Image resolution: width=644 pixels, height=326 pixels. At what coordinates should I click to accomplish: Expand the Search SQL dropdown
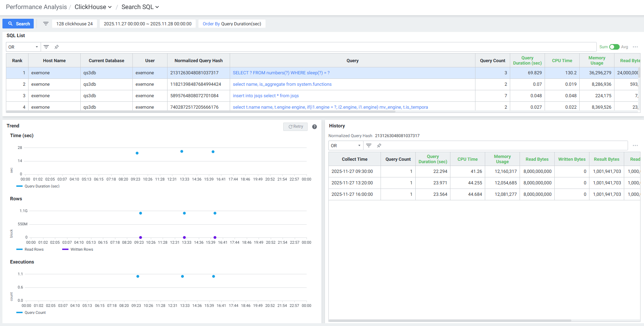tap(140, 7)
